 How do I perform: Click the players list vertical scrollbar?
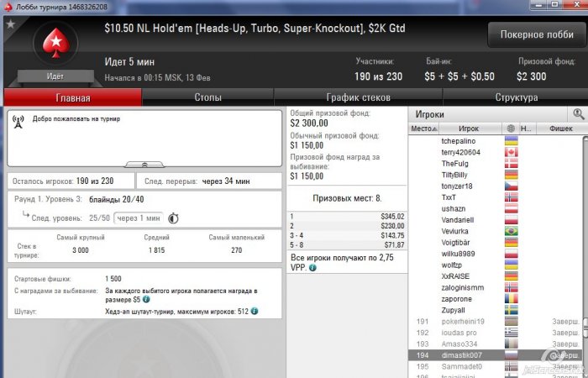(585, 257)
